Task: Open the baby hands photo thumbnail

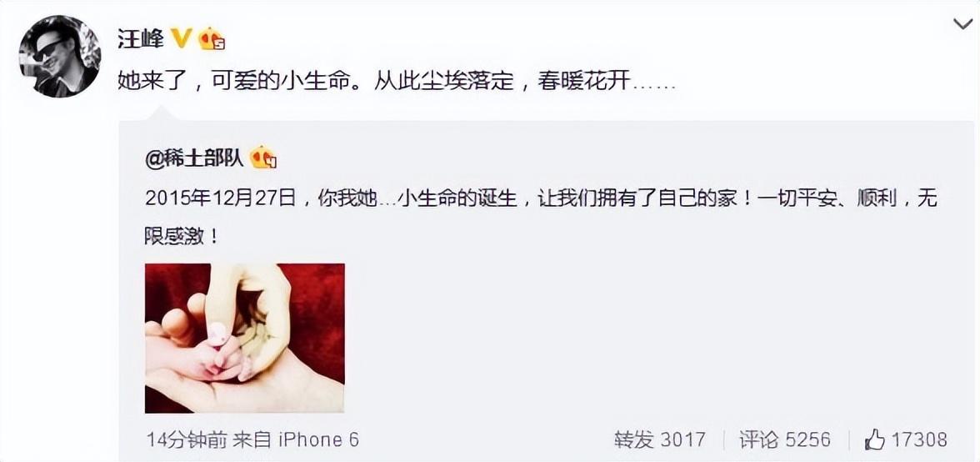Action: (244, 339)
